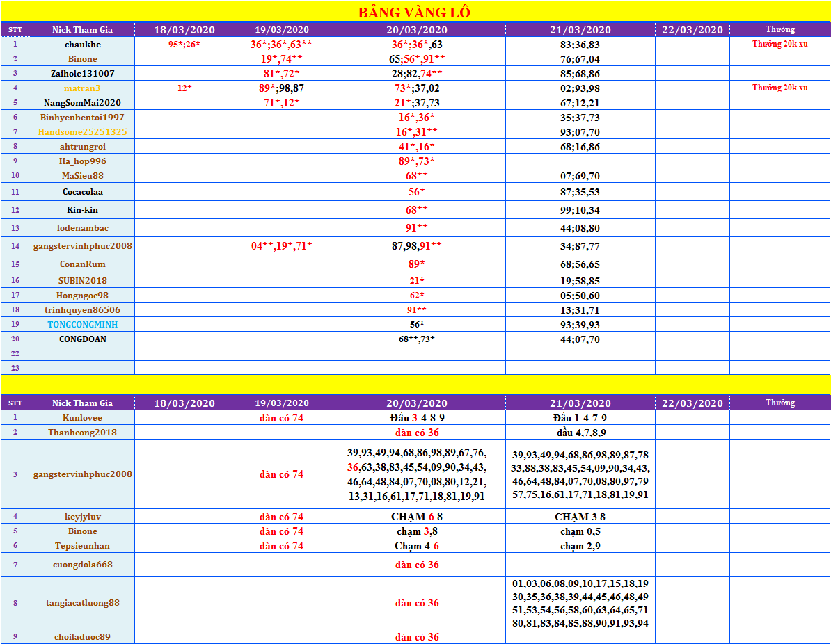Select chaukhe's 'Thưởng 20k xu' cell
This screenshot has width=831, height=644.
click(780, 44)
